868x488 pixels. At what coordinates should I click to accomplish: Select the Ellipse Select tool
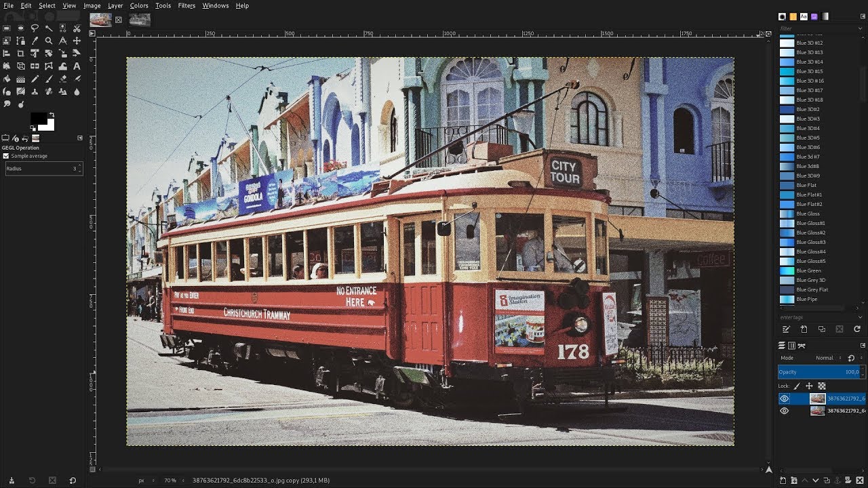point(20,28)
